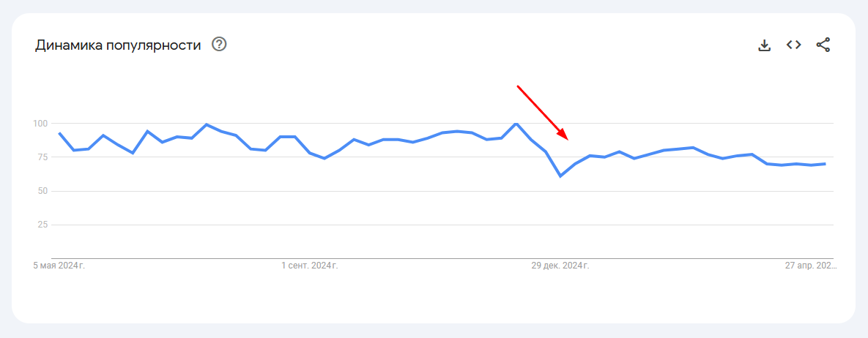
Task: Select the y-axis label 50
Action: pos(44,191)
